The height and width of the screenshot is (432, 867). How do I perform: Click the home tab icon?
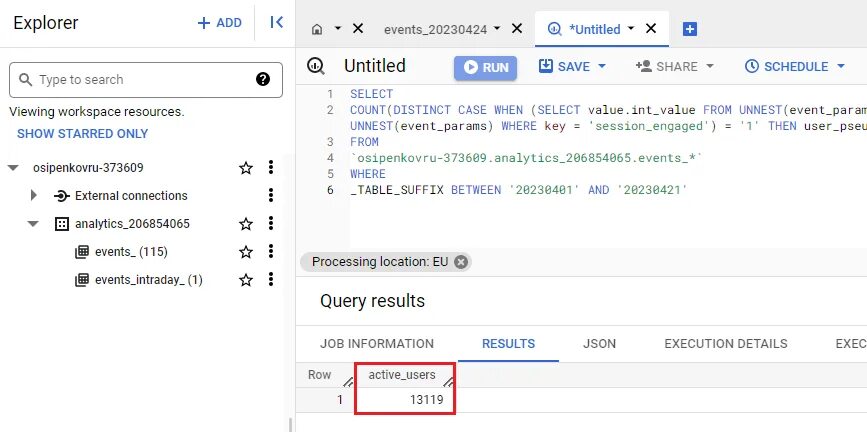(317, 29)
